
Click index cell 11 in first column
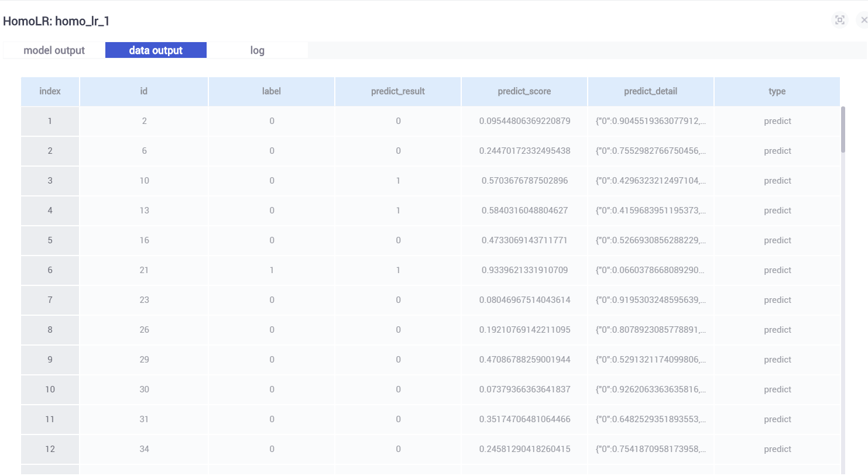50,419
